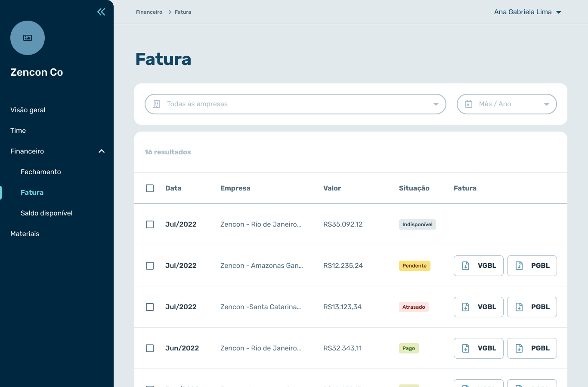Check the checkbox on the Jun/2022 Pago row
Screen dimensions: 588x387
[150, 348]
